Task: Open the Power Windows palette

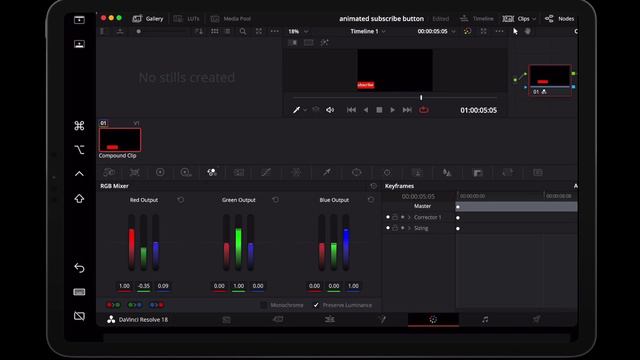Action: 356,172
